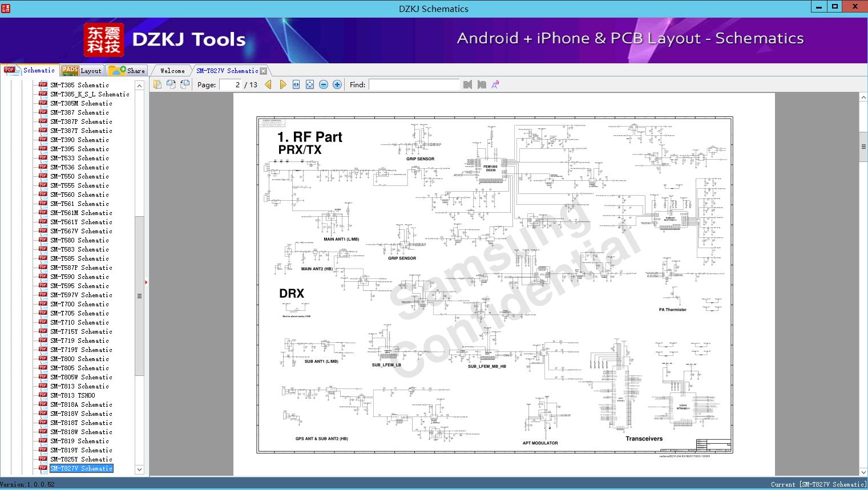Select SM-T805W Schematic
868x490 pixels.
(x=81, y=377)
